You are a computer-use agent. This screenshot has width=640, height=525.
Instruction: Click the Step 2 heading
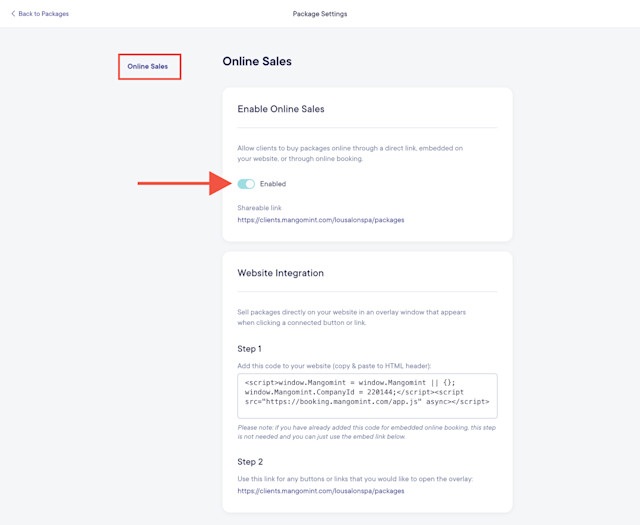click(250, 462)
